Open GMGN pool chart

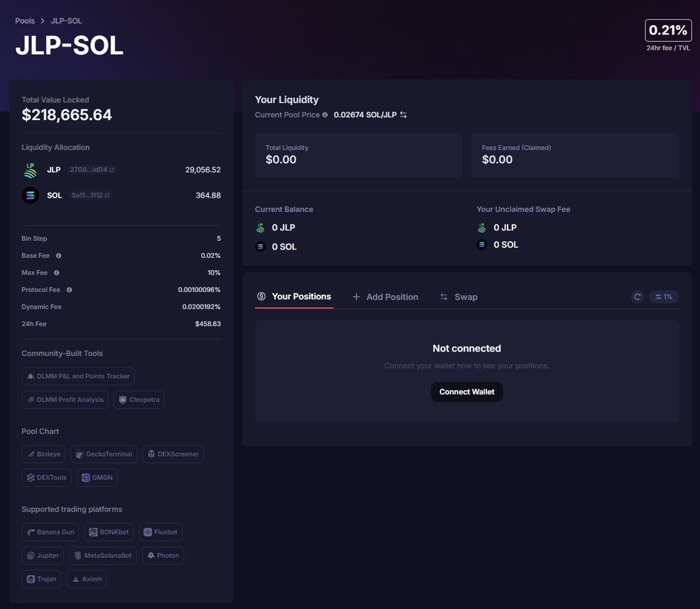tap(97, 478)
